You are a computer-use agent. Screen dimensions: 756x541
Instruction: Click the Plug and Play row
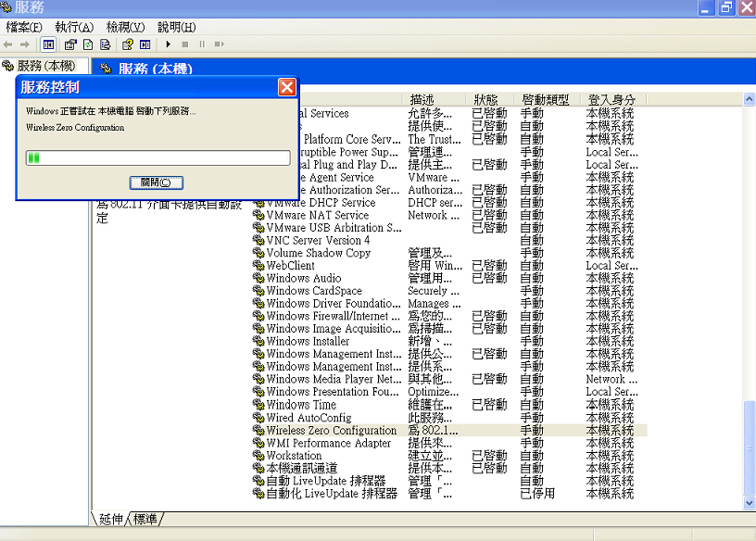(x=472, y=164)
